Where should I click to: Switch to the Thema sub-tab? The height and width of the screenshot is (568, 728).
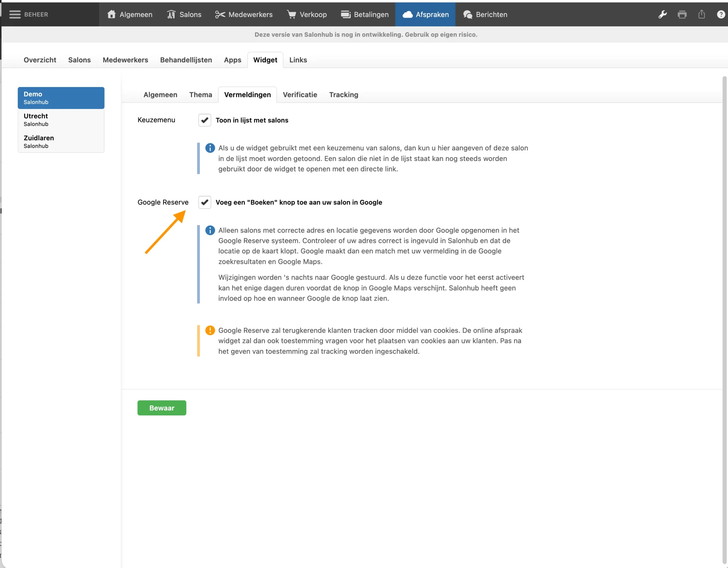(200, 95)
